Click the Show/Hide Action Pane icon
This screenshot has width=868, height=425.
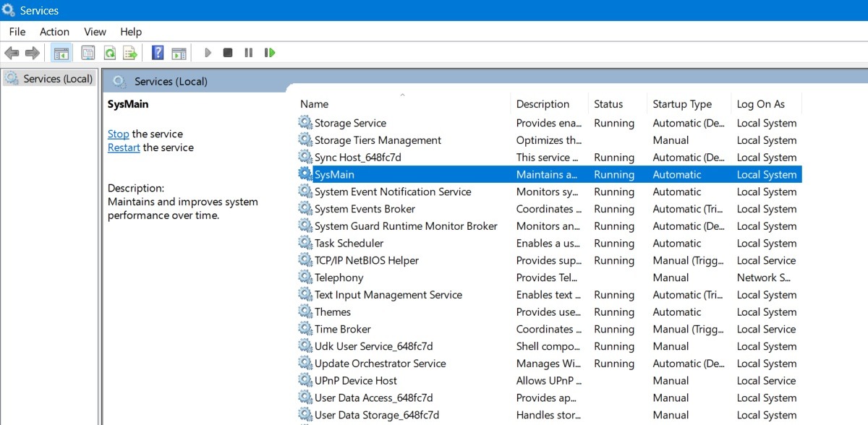pyautogui.click(x=177, y=52)
